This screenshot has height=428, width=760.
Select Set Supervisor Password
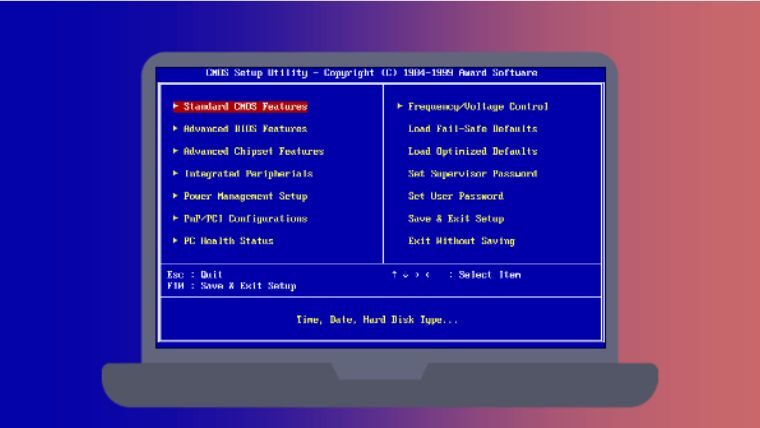coord(472,174)
